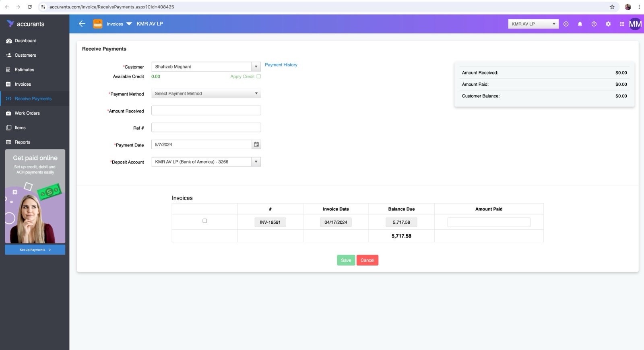
Task: Click the browser address bar URL
Action: (111, 7)
